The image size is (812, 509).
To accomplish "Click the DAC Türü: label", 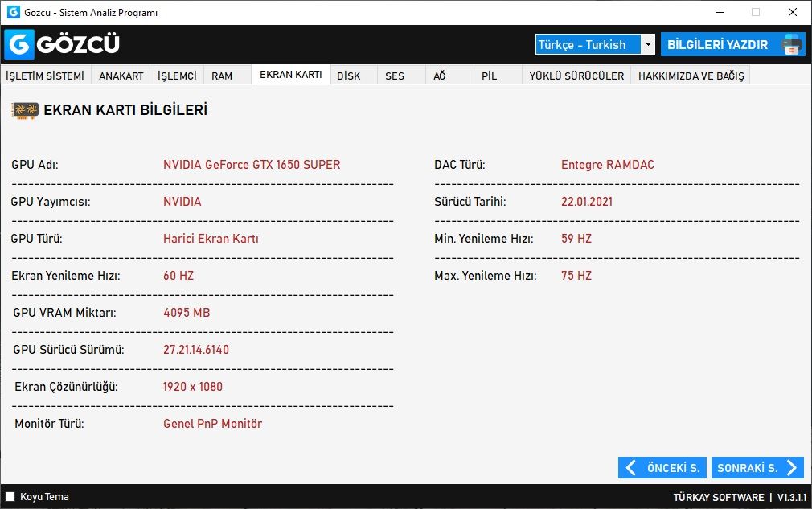I will (460, 165).
